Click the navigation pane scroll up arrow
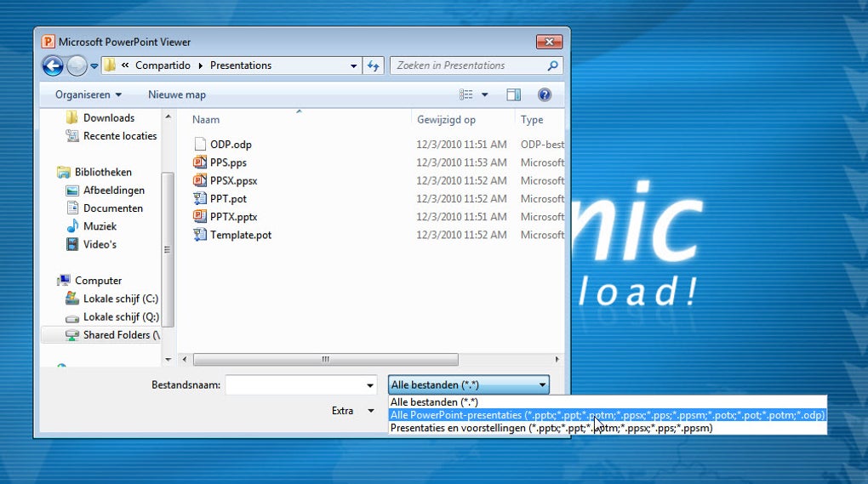 [168, 117]
